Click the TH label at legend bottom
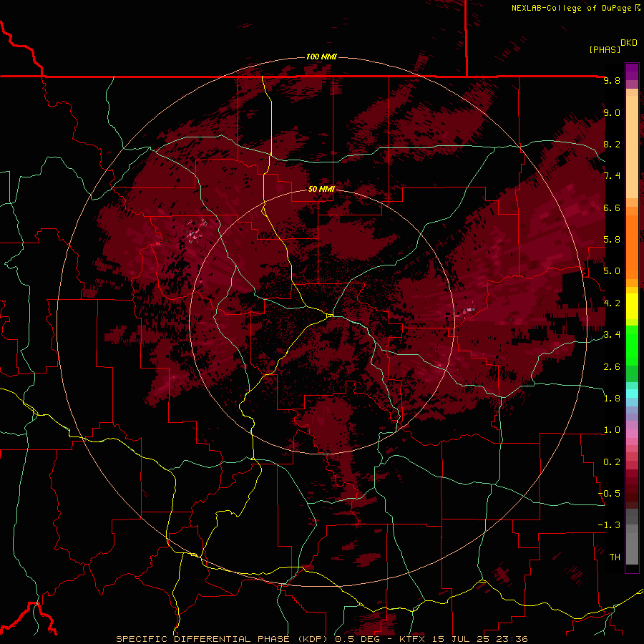The width and height of the screenshot is (644, 644). pyautogui.click(x=615, y=557)
